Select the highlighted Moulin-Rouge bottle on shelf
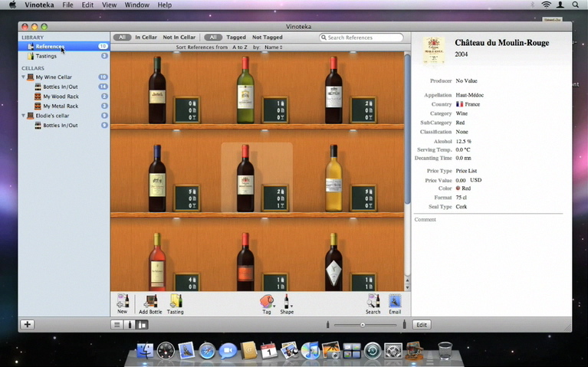Screen dimensions: 588x367 click(245, 178)
